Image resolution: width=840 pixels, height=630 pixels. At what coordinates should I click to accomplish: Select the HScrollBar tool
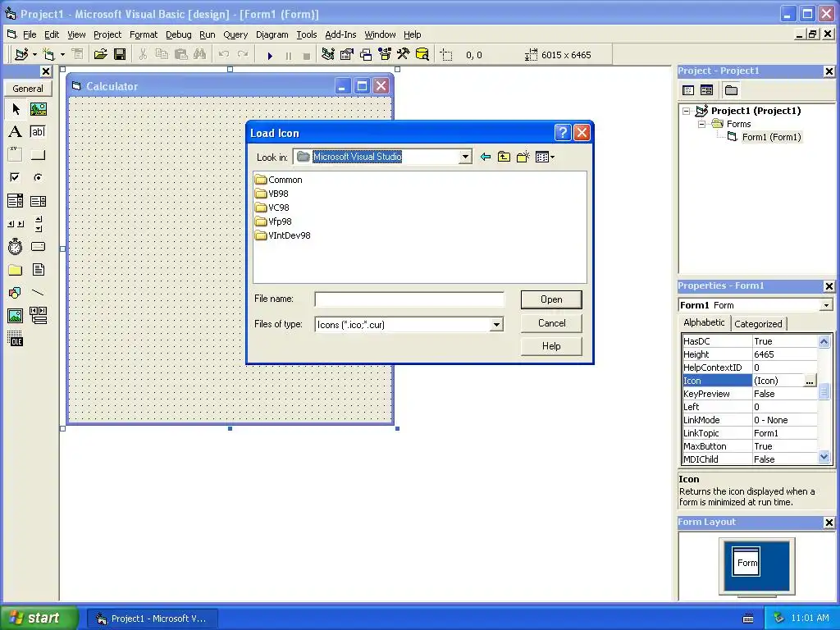[x=16, y=224]
